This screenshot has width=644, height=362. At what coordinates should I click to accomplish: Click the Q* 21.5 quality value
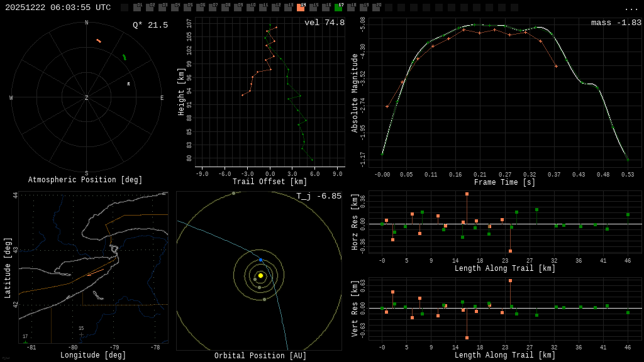point(150,25)
